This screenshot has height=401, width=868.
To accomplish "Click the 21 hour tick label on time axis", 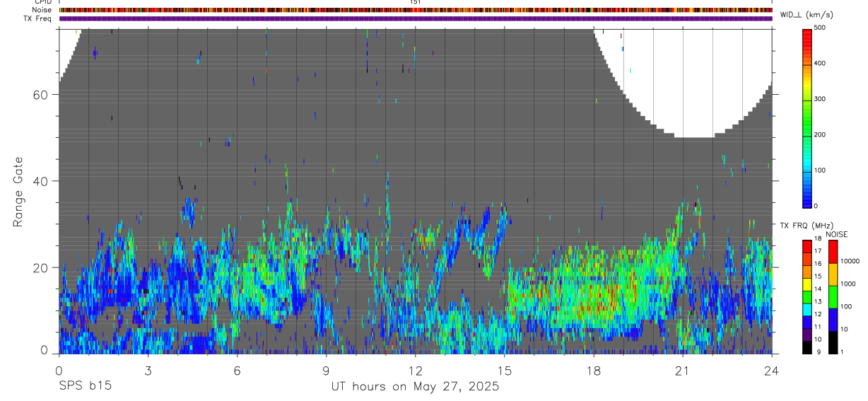I will coord(683,370).
